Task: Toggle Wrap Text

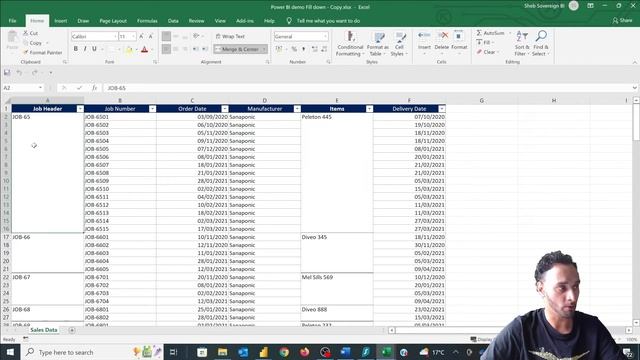Action: click(x=230, y=36)
